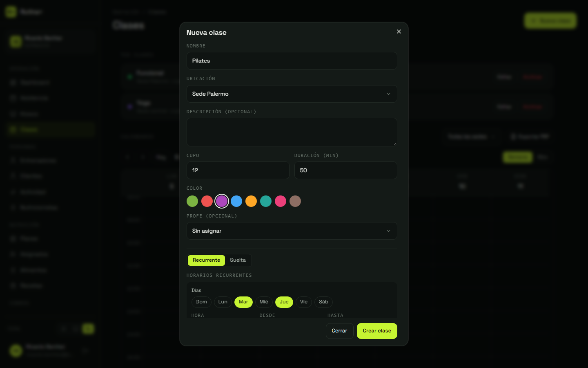
Task: Pick the teal color swatch
Action: click(x=266, y=201)
